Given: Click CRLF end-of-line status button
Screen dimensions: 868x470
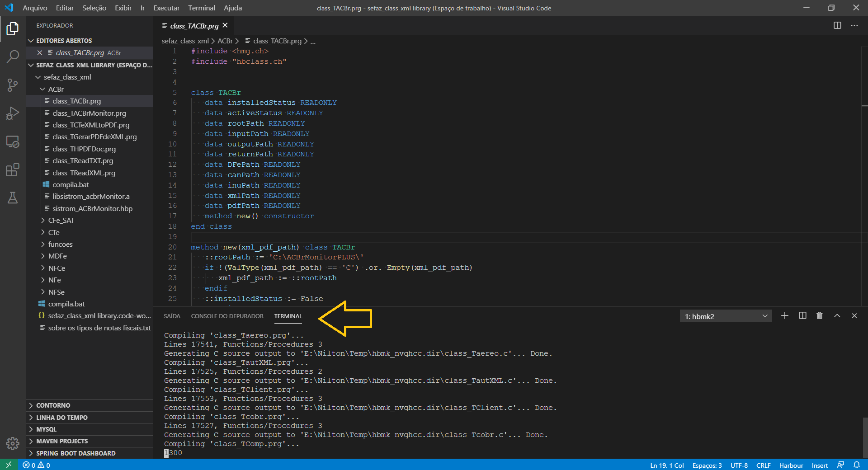Looking at the screenshot, I should (x=763, y=465).
